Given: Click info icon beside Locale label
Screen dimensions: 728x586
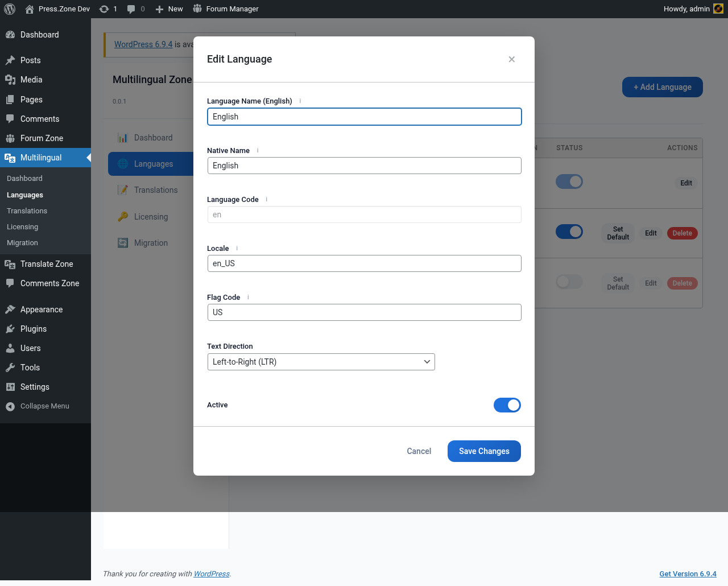Looking at the screenshot, I should tap(237, 248).
